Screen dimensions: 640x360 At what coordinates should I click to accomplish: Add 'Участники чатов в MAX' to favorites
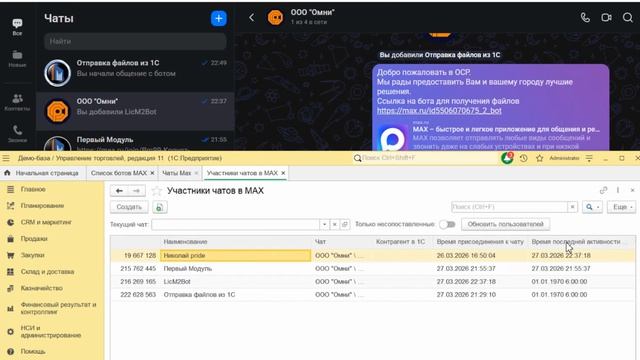tap(157, 191)
